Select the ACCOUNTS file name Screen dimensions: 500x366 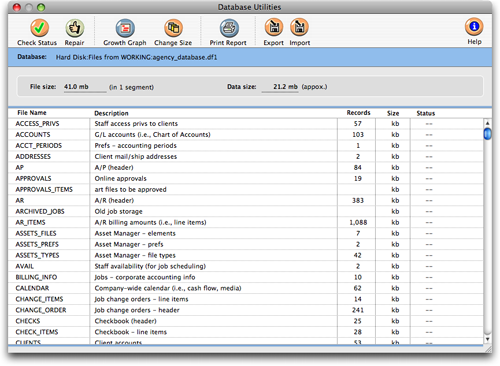point(33,135)
